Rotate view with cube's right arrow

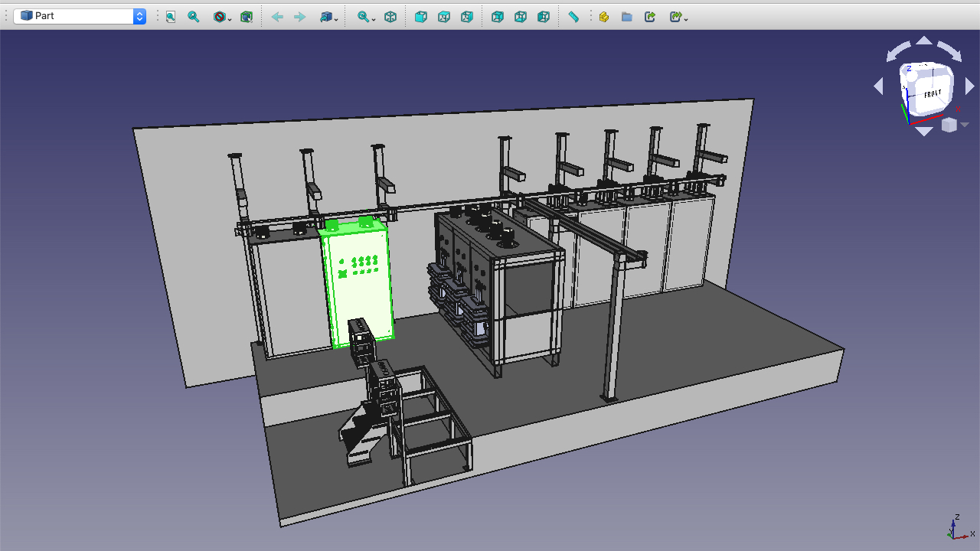click(970, 86)
